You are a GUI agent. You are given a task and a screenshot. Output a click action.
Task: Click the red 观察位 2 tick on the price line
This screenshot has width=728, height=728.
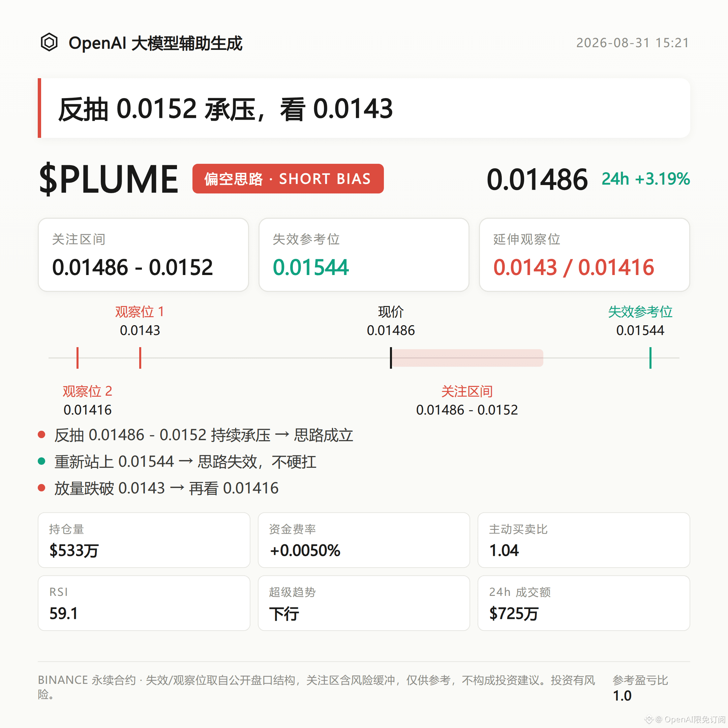click(78, 358)
